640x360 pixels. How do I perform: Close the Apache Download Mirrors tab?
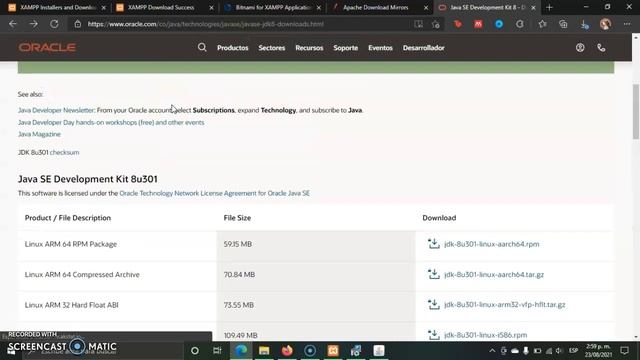tap(426, 7)
